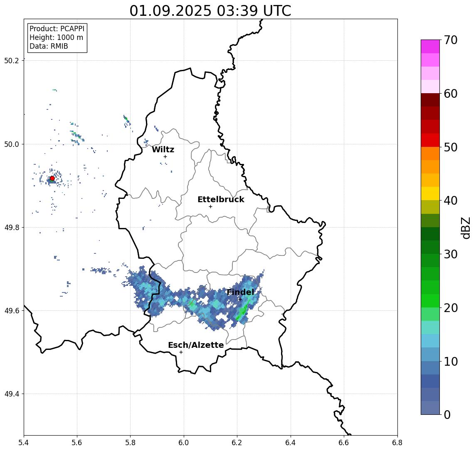Click the 40 colorbar tick label
This screenshot has height=451, width=476.
click(451, 201)
